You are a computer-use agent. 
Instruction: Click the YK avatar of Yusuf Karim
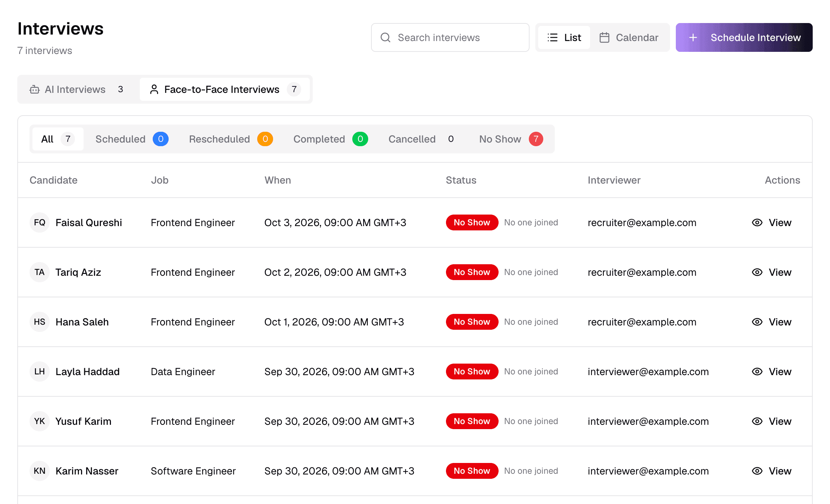point(40,421)
